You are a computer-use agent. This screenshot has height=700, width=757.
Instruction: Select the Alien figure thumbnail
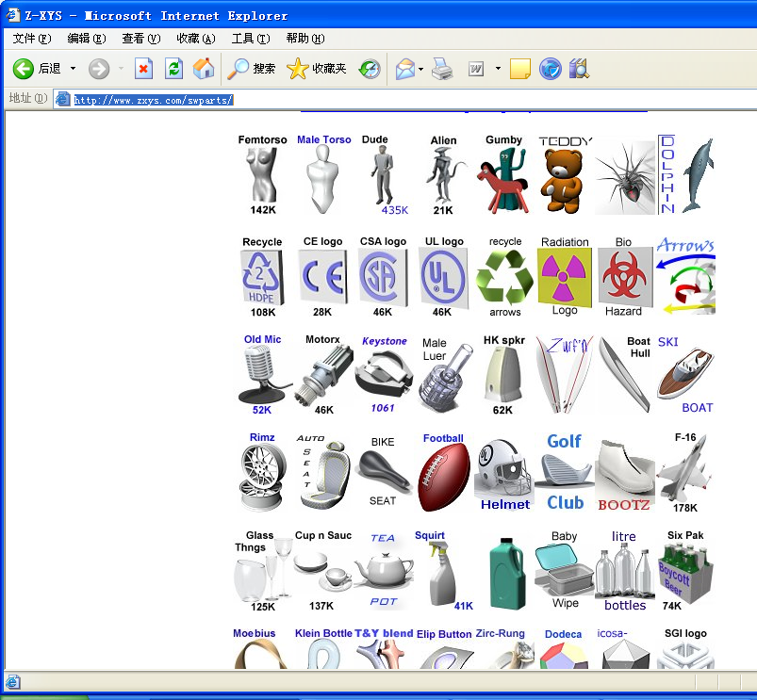443,174
